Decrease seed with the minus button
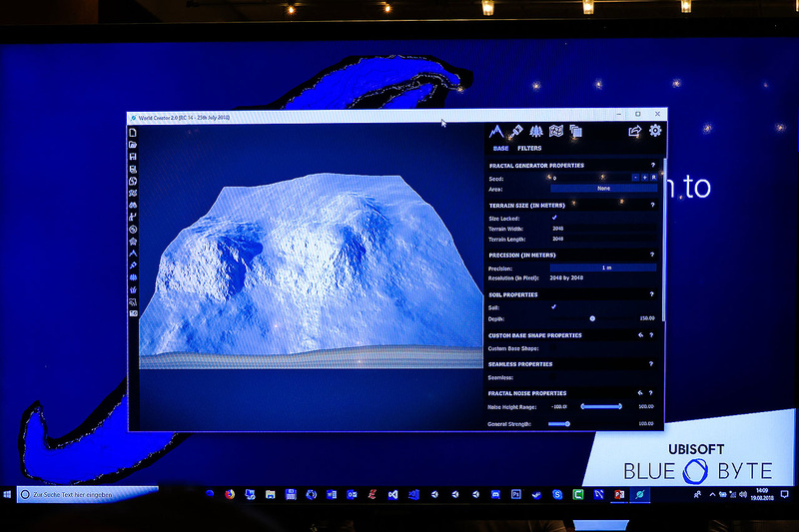The height and width of the screenshot is (532, 799). pos(635,178)
